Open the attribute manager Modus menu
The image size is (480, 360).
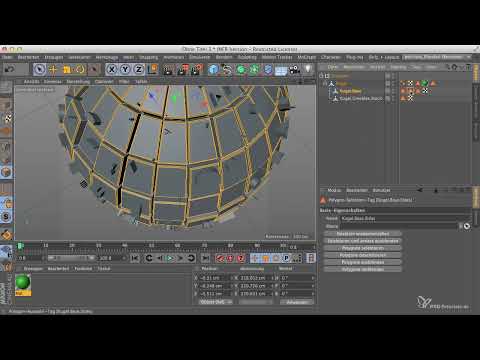[334, 190]
